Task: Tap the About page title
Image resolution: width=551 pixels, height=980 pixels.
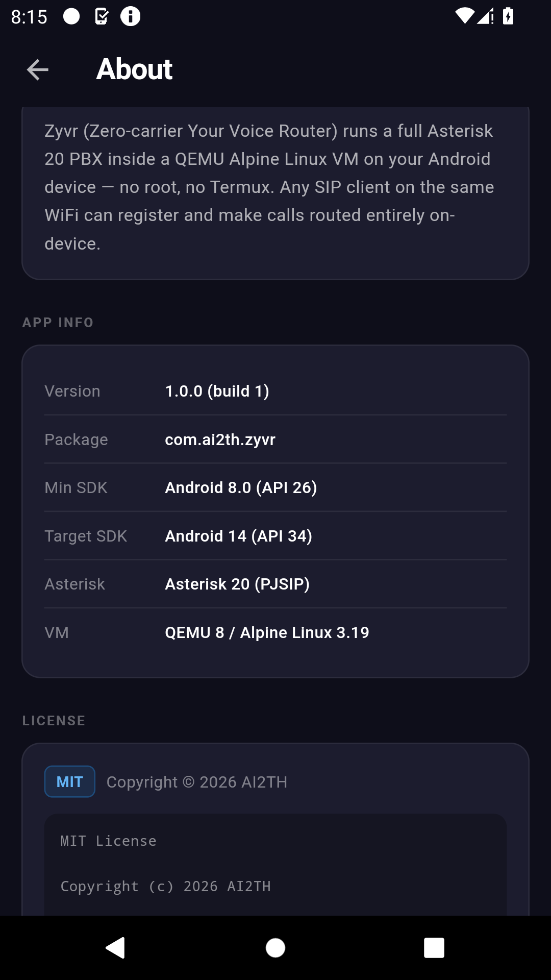Action: [x=134, y=69]
